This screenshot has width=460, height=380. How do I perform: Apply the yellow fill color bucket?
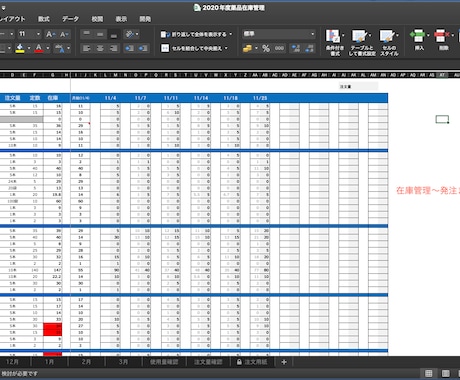coord(20,48)
